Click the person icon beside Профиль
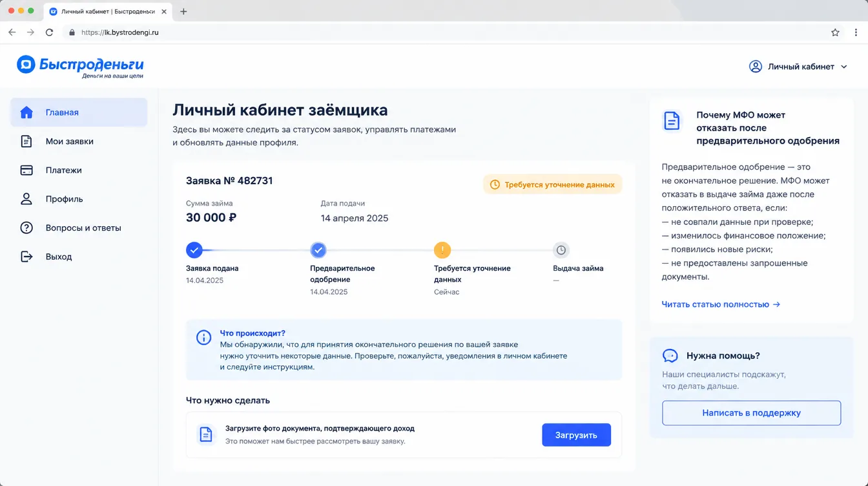Viewport: 868px width, 486px height. click(x=26, y=199)
